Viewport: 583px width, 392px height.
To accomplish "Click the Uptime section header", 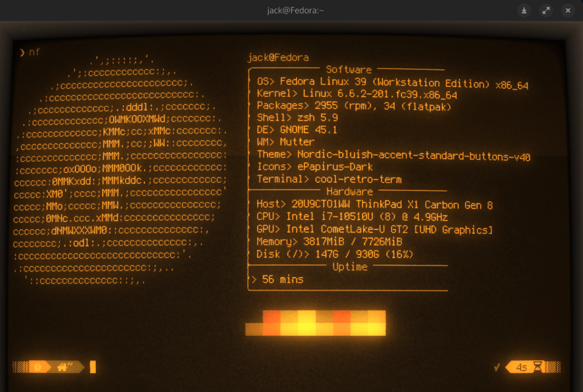I will (x=349, y=267).
